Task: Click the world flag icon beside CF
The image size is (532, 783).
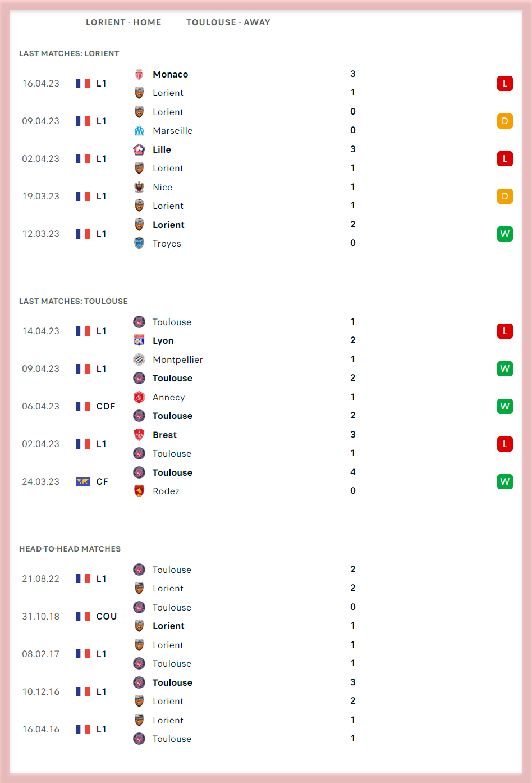Action: tap(82, 481)
